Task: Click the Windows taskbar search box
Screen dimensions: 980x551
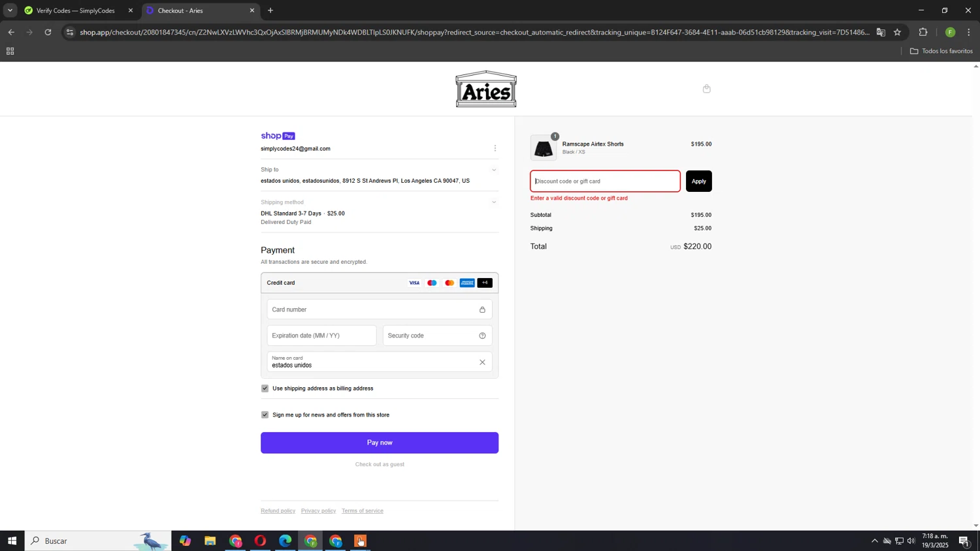Action: point(98,541)
